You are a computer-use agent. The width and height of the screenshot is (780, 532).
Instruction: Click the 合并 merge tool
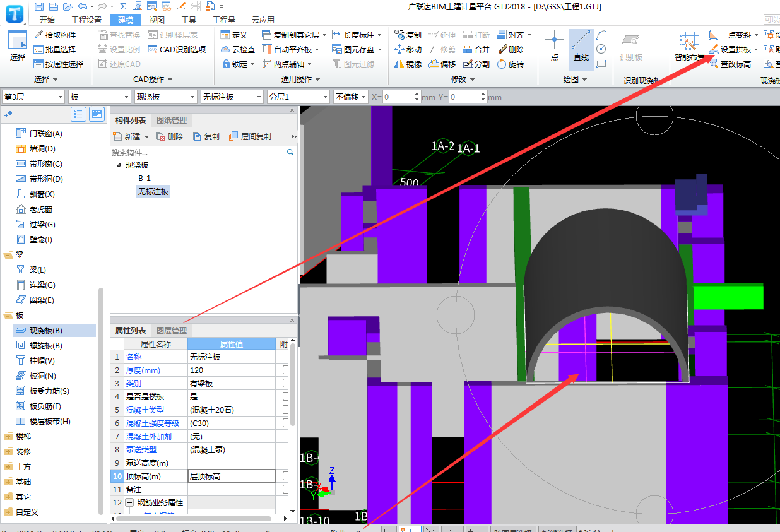[476, 49]
